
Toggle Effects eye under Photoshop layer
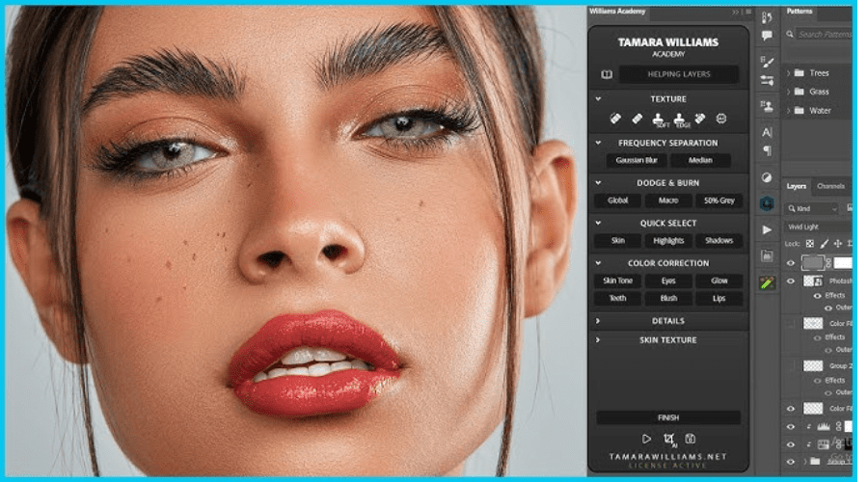[x=817, y=296]
